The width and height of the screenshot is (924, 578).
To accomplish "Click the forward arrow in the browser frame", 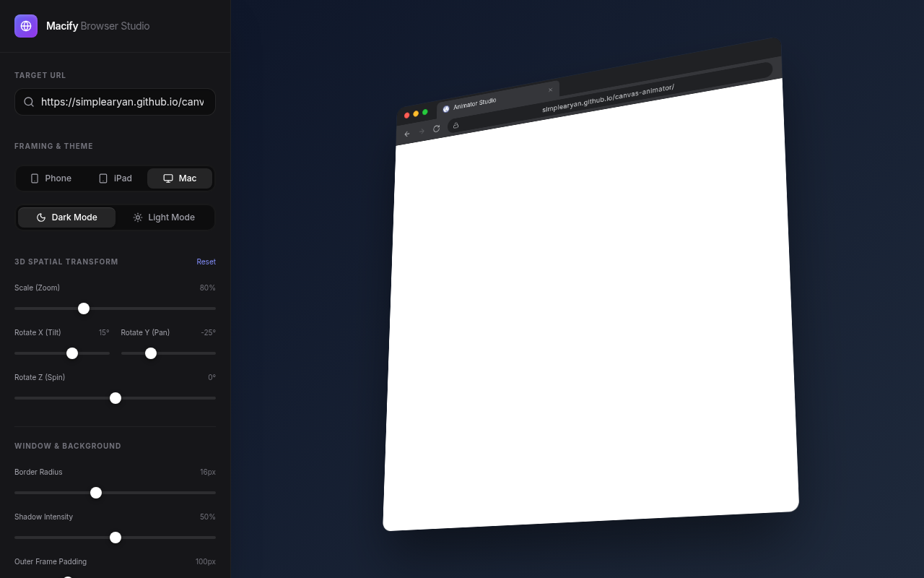I will click(x=422, y=131).
